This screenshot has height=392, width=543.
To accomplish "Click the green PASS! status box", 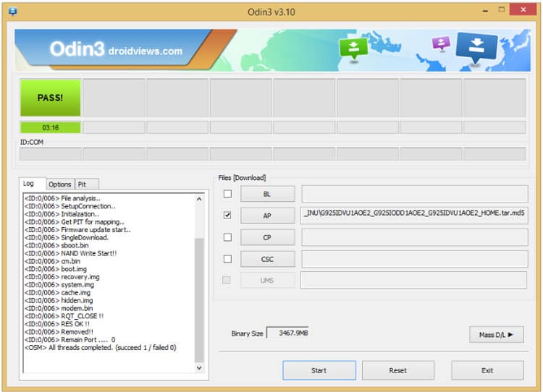I will pos(50,98).
